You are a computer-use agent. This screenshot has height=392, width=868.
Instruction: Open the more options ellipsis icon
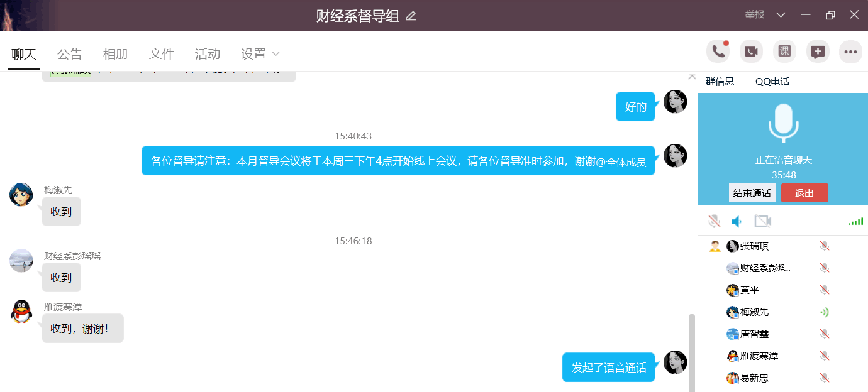(851, 52)
